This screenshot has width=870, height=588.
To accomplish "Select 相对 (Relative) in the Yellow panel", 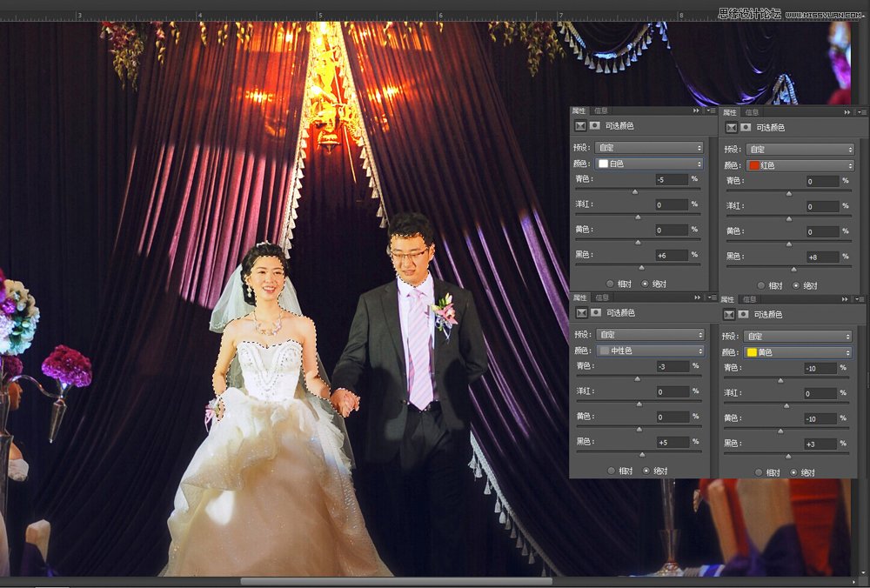I will pyautogui.click(x=759, y=472).
